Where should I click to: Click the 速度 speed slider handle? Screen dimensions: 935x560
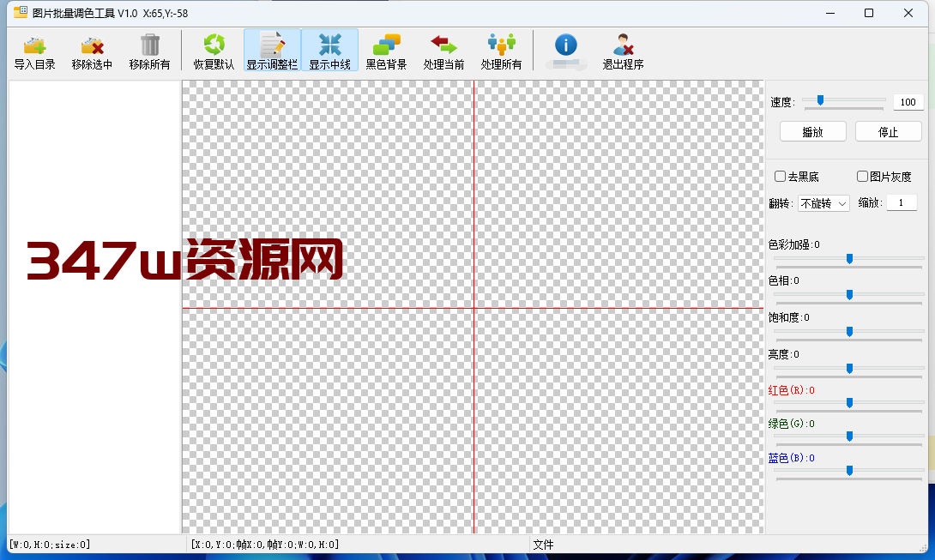[821, 100]
